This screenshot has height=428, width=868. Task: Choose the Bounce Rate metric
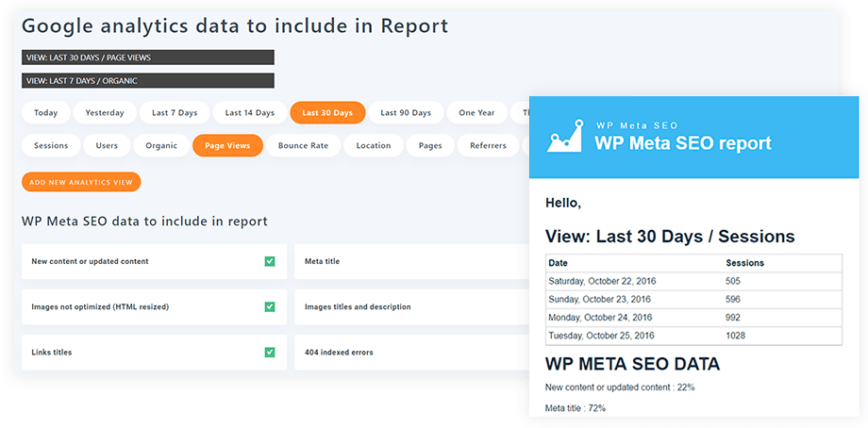(303, 146)
